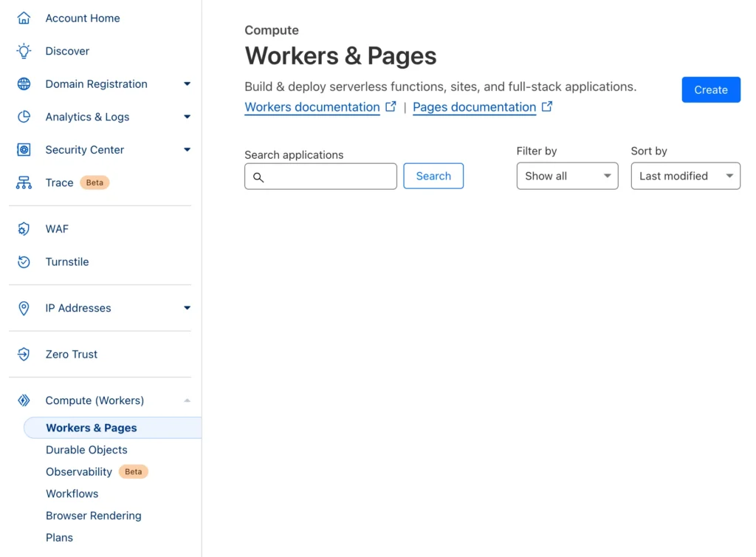The width and height of the screenshot is (756, 557).
Task: Open the Workers documentation link
Action: [x=312, y=107]
